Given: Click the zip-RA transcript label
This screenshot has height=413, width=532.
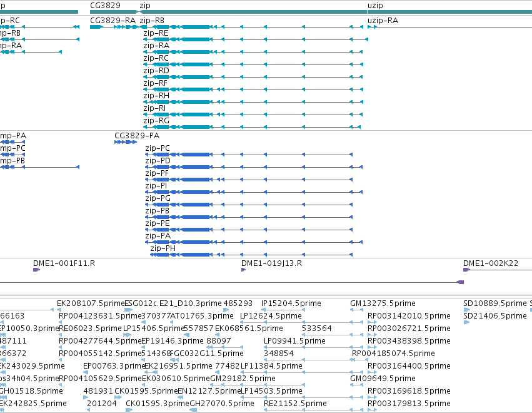Looking at the screenshot, I should (x=156, y=46).
